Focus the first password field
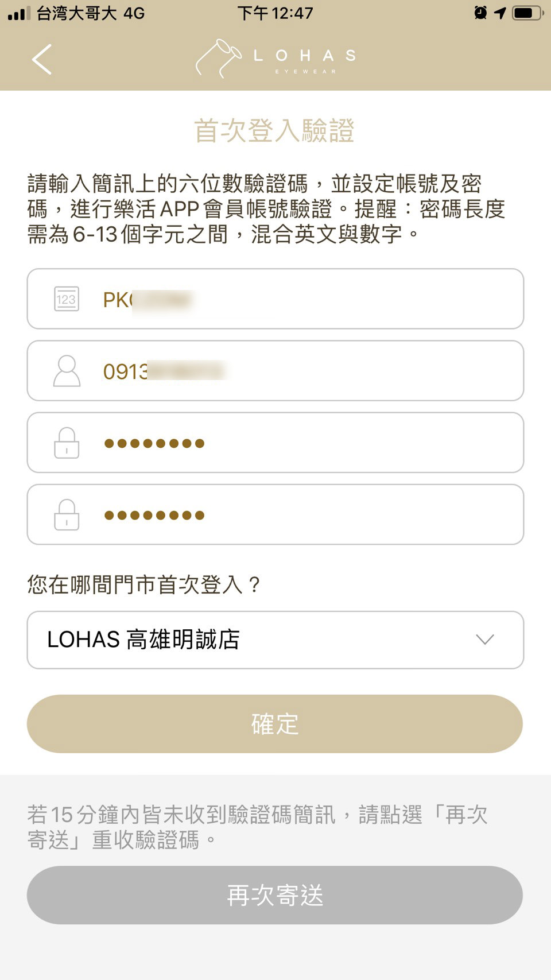 310,443
